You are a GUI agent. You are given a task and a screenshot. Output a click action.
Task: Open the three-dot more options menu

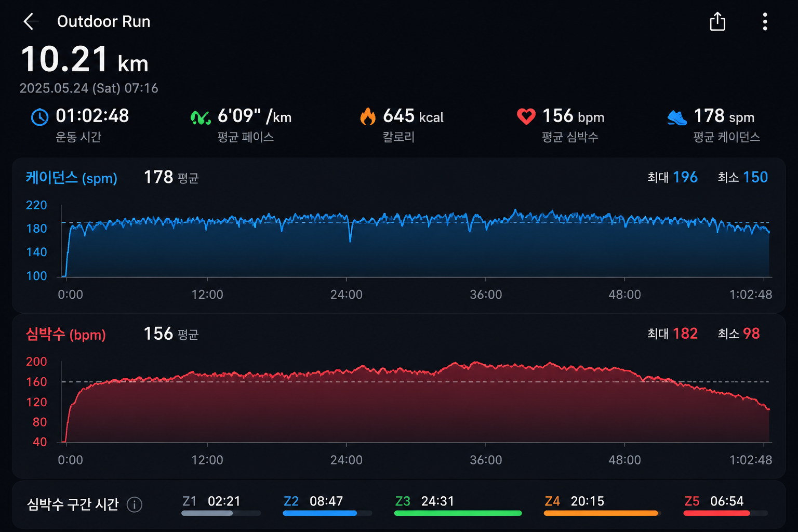click(765, 22)
